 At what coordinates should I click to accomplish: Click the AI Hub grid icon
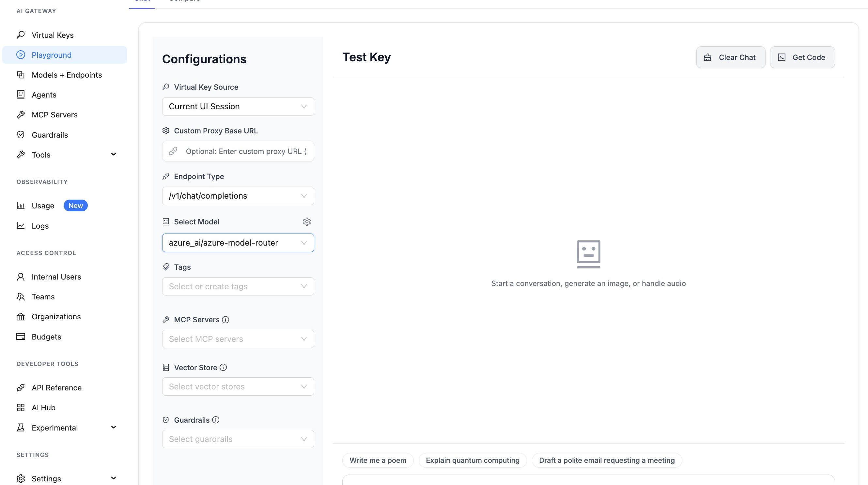click(x=21, y=407)
